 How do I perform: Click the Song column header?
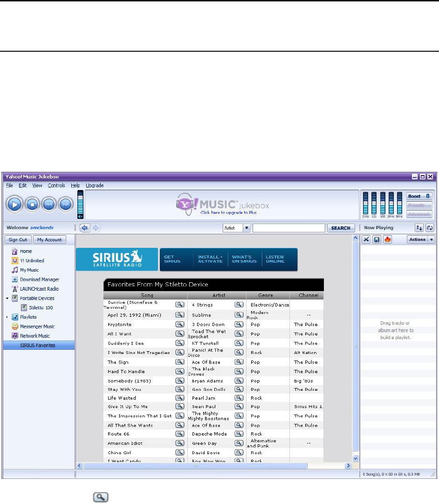click(145, 295)
